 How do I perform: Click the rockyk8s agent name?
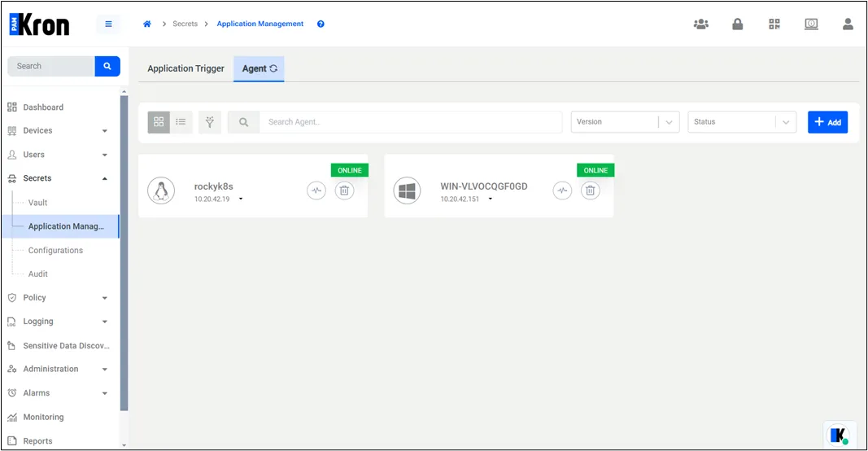[214, 186]
